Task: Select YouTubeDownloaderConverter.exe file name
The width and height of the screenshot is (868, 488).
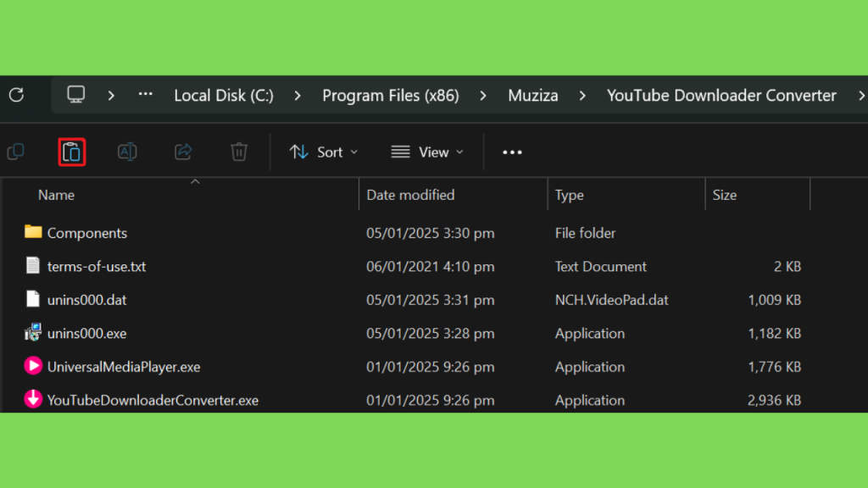Action: pyautogui.click(x=153, y=400)
